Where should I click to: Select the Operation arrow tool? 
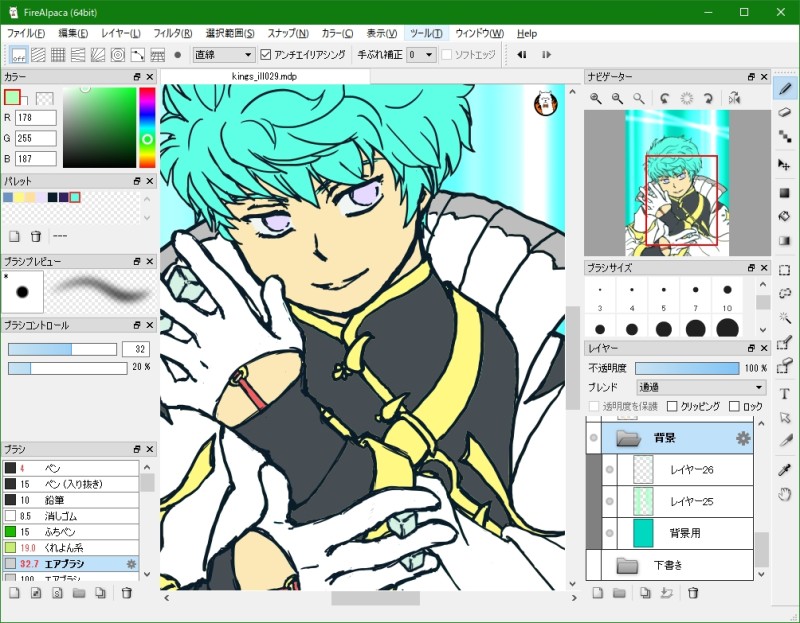coord(785,418)
